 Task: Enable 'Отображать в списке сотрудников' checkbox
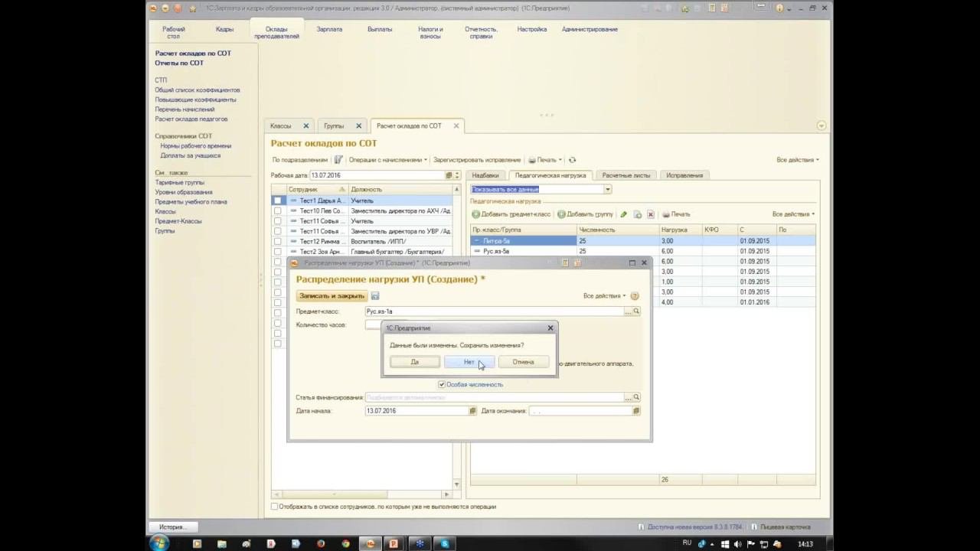[275, 507]
